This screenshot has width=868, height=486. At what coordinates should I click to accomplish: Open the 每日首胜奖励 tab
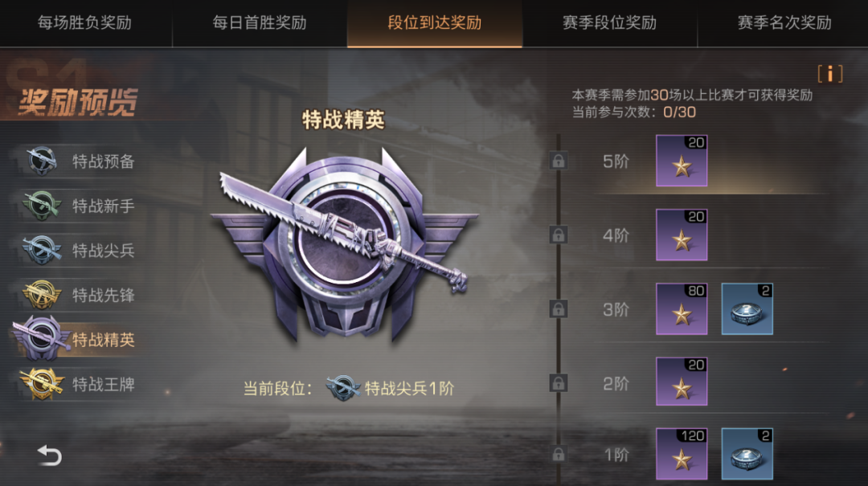(260, 23)
